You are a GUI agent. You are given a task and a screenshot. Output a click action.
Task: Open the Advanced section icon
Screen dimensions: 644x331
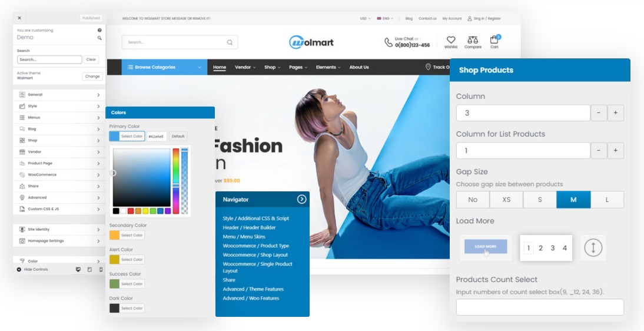(22, 198)
